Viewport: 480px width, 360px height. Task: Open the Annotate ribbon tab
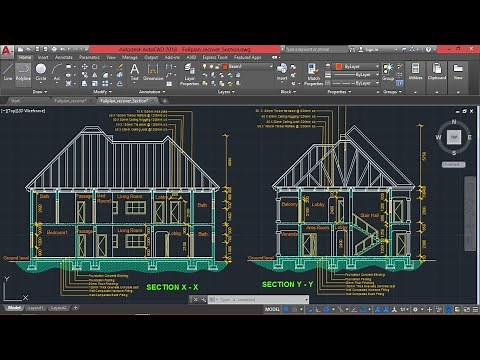[x=63, y=57]
